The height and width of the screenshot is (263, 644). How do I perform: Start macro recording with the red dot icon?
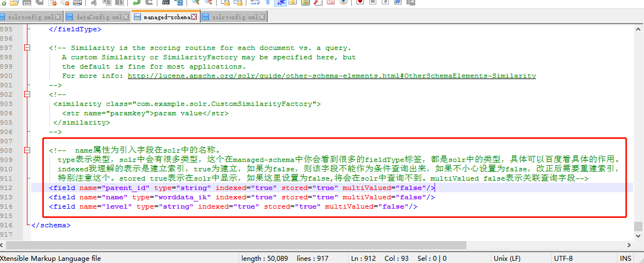coord(360,2)
